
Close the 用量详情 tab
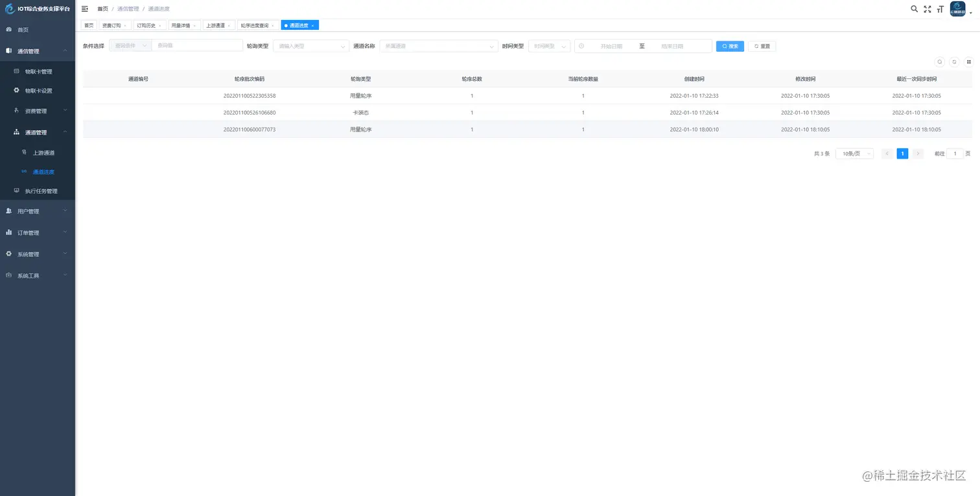pos(194,26)
